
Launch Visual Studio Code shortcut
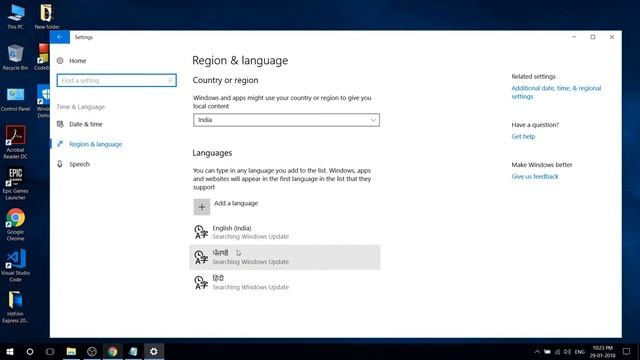pos(16,265)
